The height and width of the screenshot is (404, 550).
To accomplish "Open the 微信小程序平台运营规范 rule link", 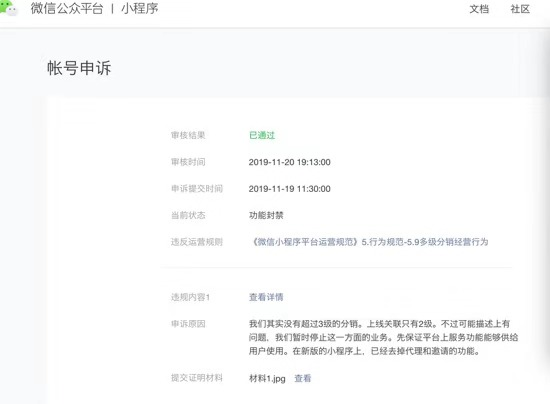I will tap(369, 242).
